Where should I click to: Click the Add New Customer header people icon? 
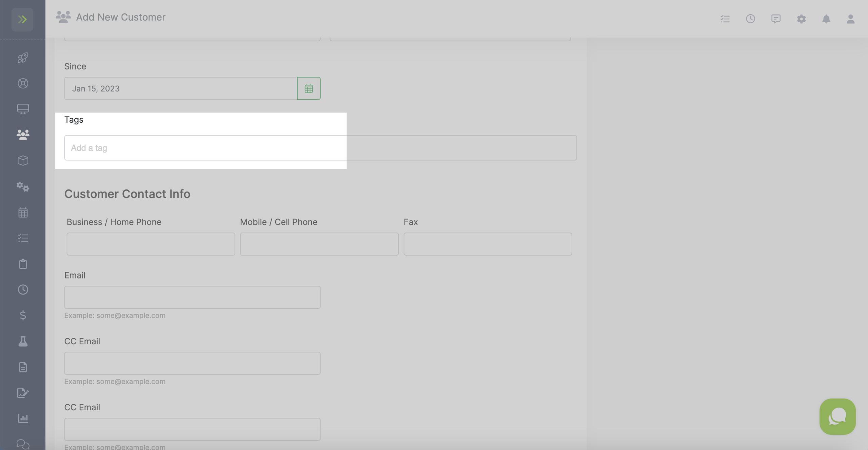click(x=63, y=17)
